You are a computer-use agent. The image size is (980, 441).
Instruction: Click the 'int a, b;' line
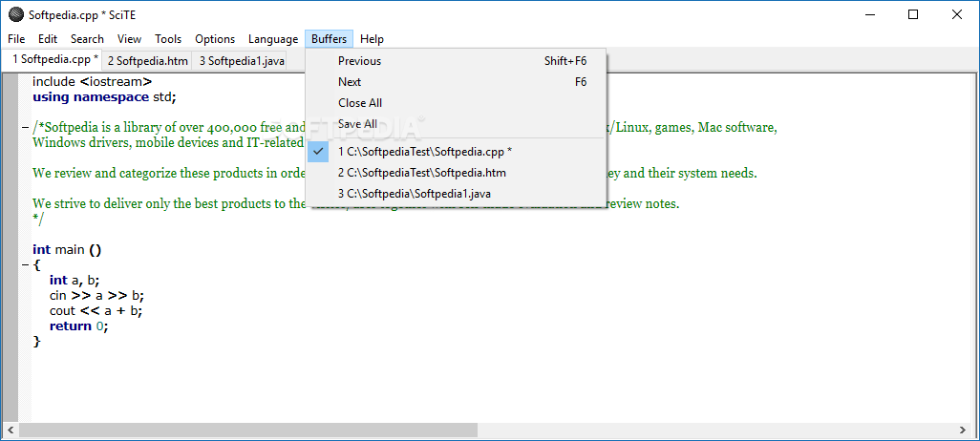pos(75,281)
